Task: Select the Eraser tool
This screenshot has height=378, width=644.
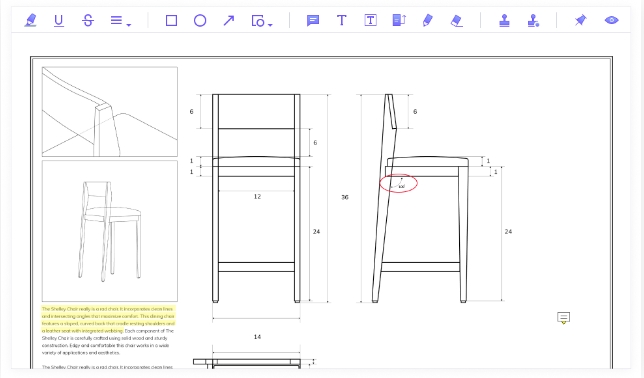Action: pos(457,21)
